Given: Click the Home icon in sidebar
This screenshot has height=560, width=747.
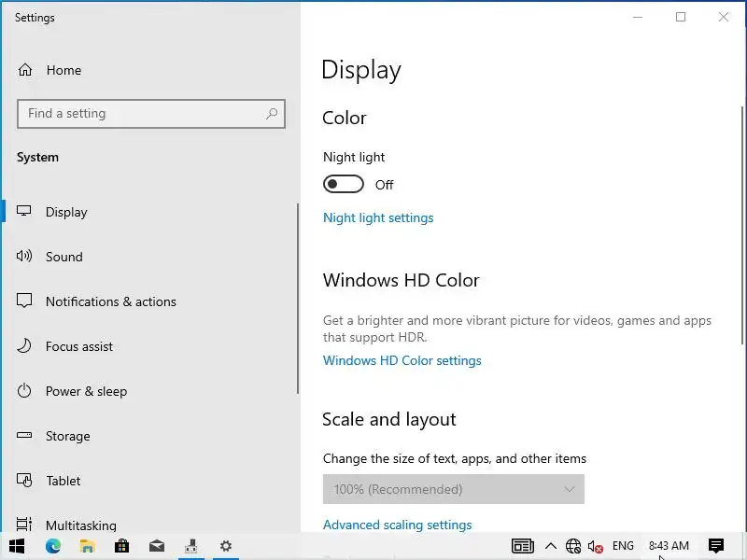Looking at the screenshot, I should point(25,70).
